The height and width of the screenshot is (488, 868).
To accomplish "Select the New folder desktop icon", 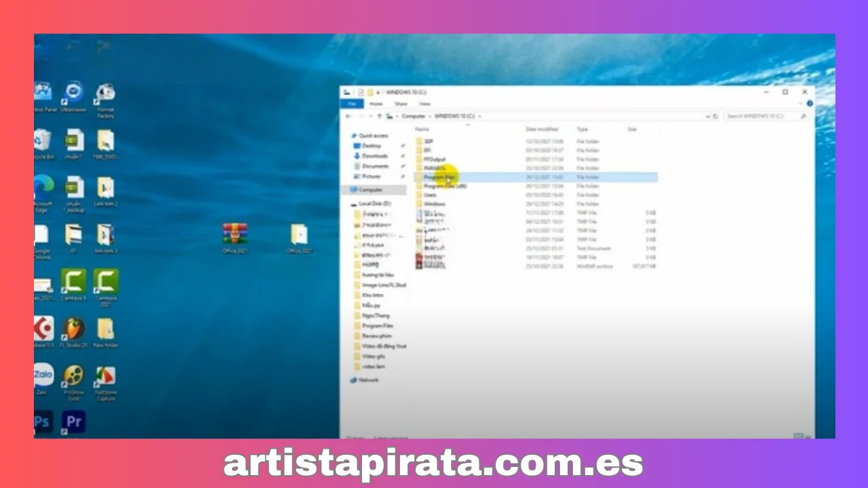I will pyautogui.click(x=105, y=333).
